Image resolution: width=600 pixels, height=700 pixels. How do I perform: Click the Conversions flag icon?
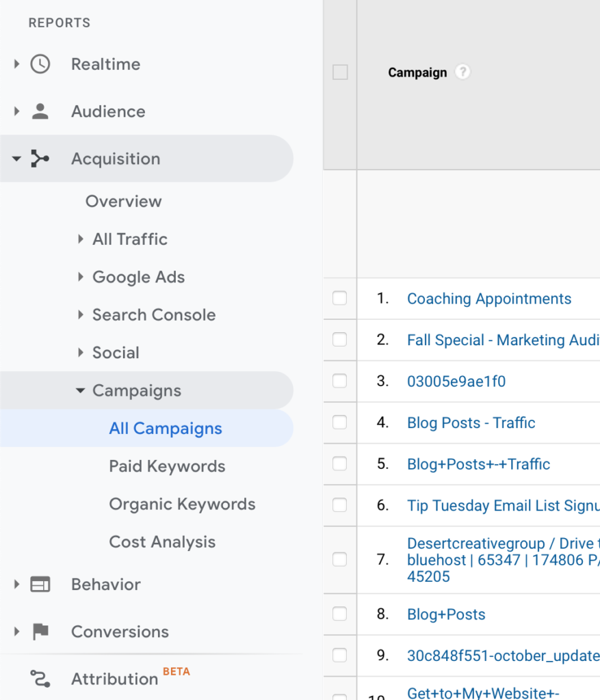click(x=40, y=632)
